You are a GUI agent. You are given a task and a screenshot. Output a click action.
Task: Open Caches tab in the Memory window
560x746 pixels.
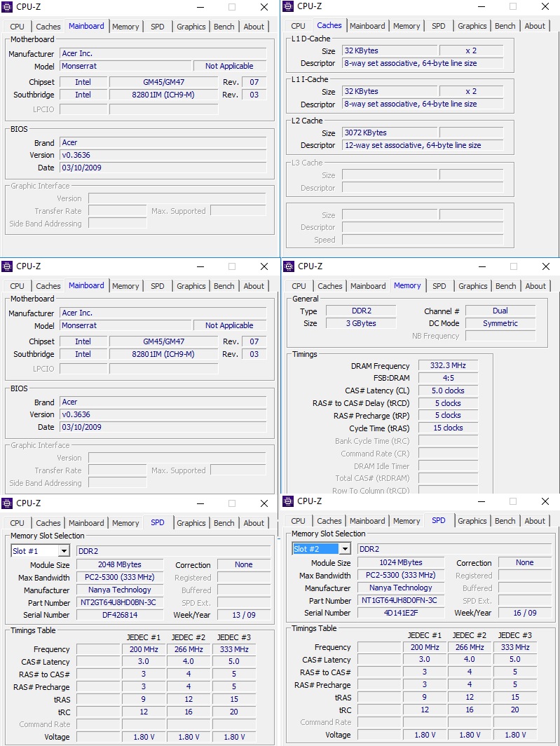(x=329, y=286)
